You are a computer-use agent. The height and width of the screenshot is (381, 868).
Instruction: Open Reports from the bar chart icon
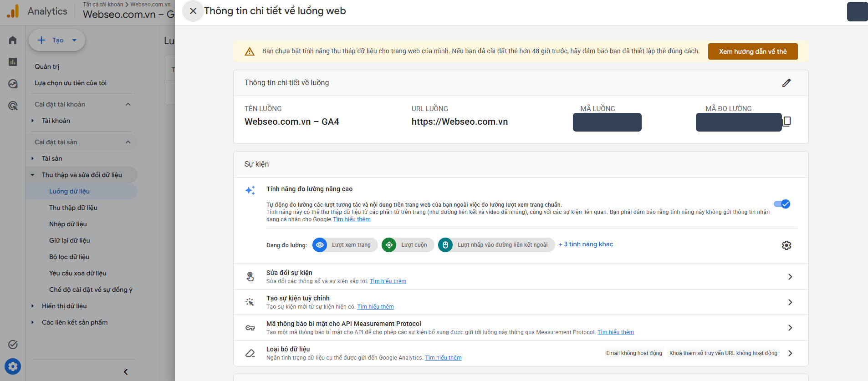coord(13,62)
